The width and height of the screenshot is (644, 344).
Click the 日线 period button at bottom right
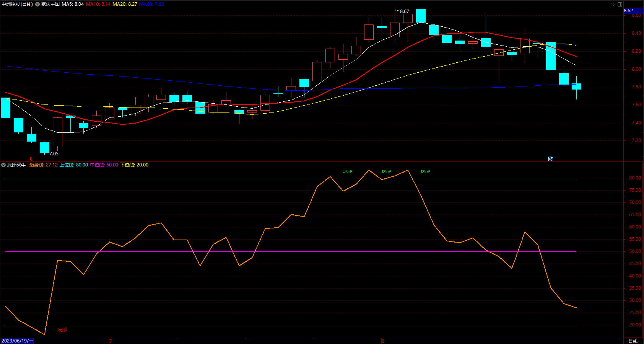coord(633,341)
